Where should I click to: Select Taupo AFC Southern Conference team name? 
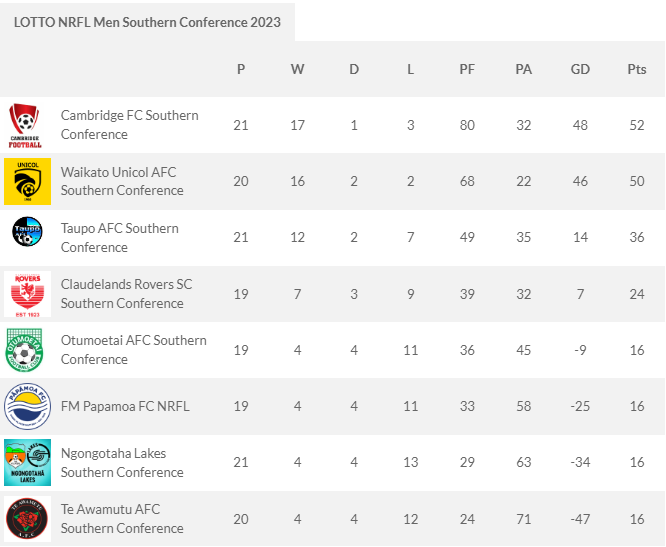(120, 238)
